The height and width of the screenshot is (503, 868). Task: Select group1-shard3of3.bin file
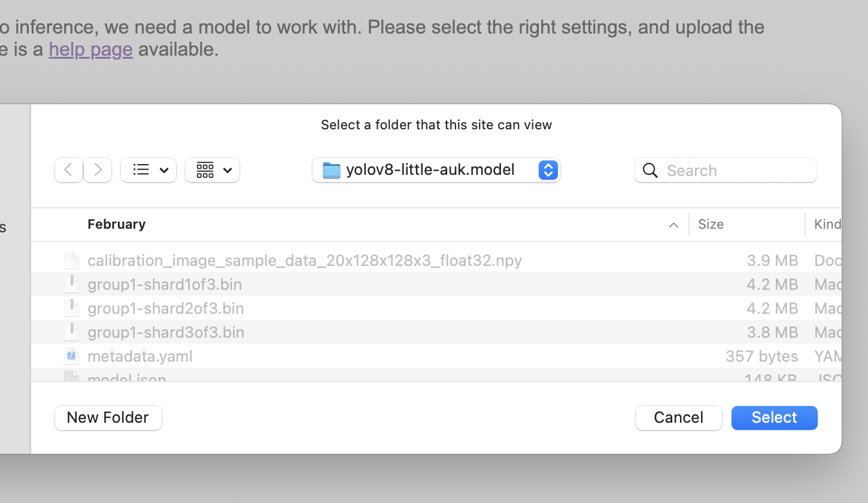tap(436, 332)
